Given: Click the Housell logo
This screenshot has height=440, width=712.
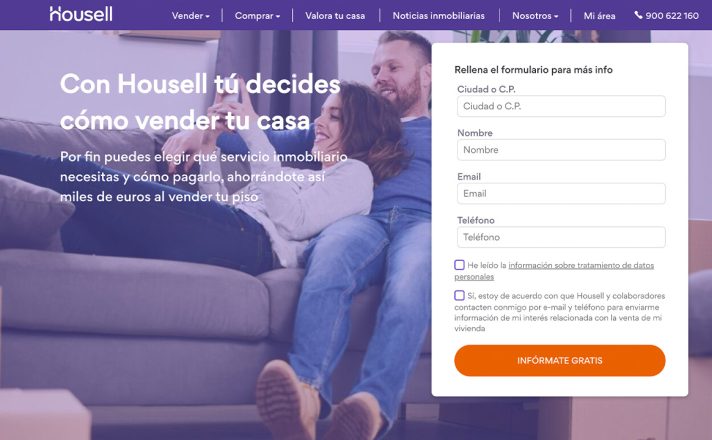Looking at the screenshot, I should click(x=81, y=14).
